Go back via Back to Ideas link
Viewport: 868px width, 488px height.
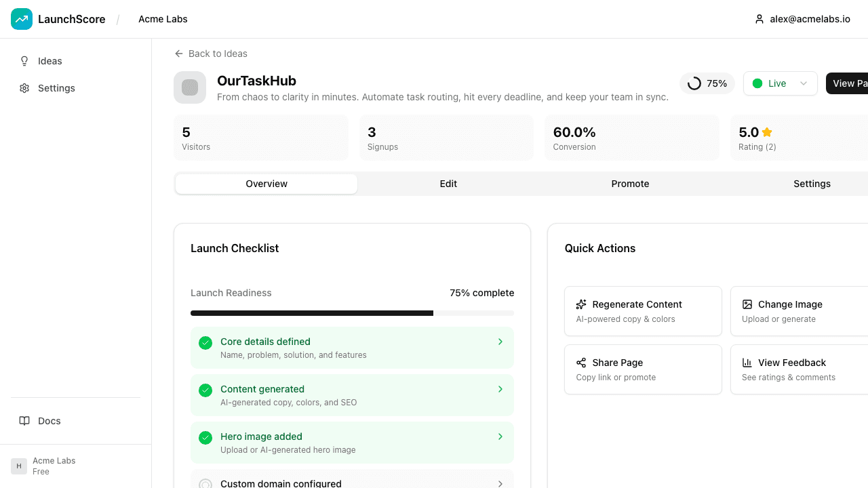(x=211, y=54)
